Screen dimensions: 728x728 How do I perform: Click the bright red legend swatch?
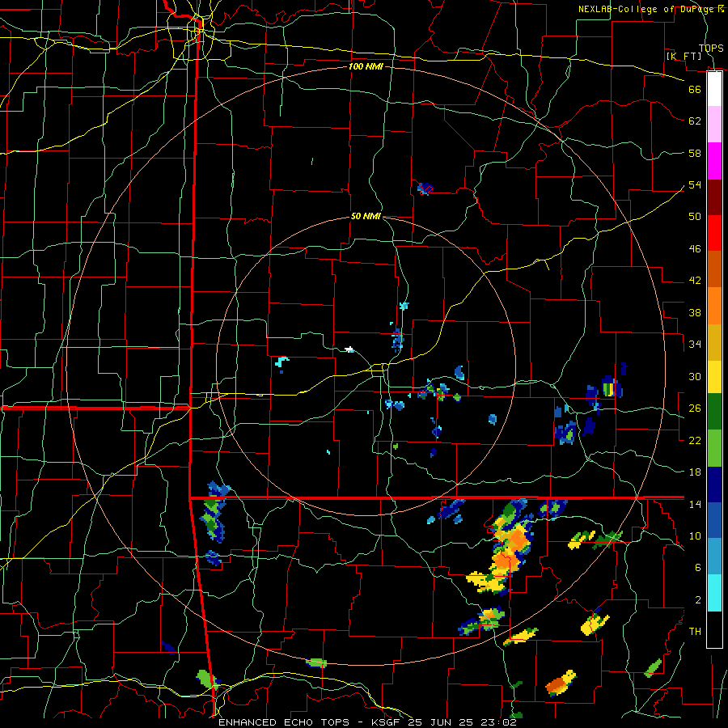714,234
